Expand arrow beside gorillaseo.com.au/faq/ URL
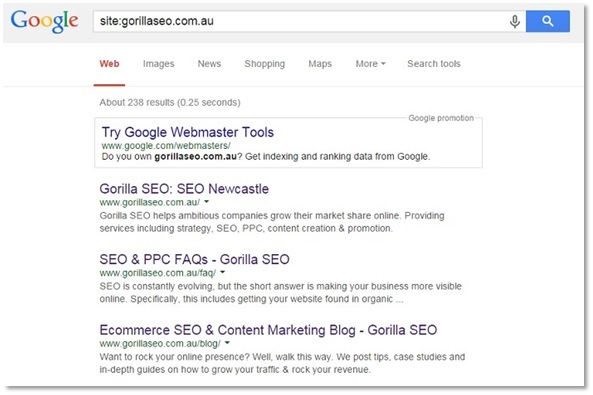The width and height of the screenshot is (593, 395). point(222,272)
